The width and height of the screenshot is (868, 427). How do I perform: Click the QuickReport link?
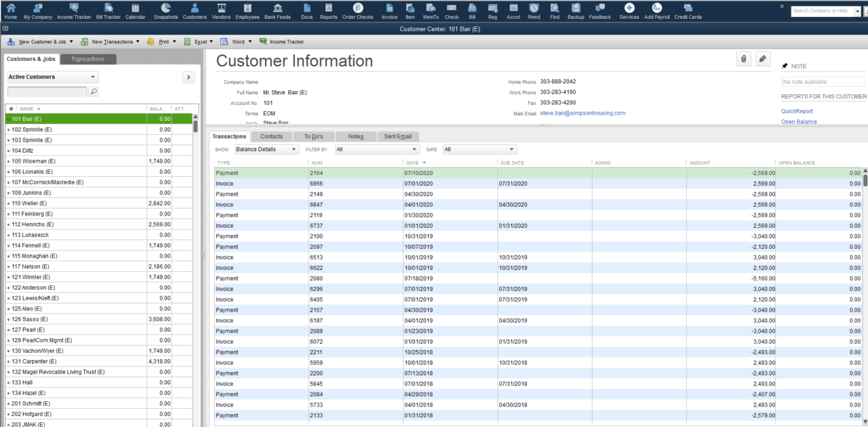tap(797, 111)
